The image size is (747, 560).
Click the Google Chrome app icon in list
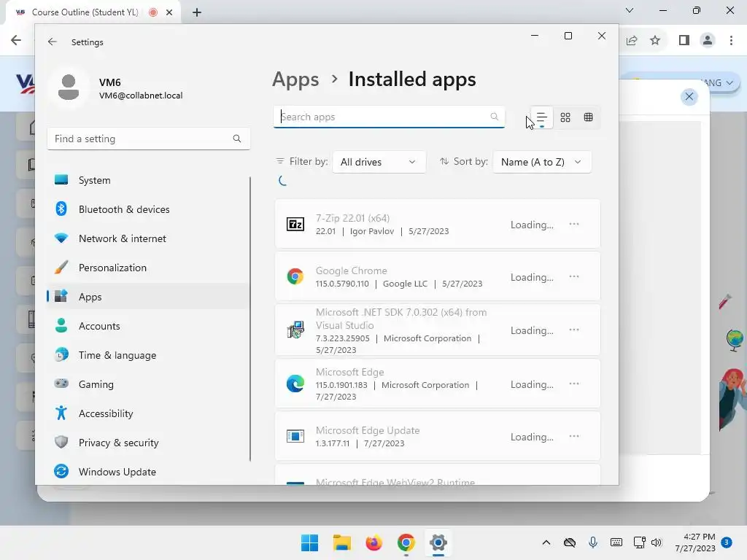295,276
